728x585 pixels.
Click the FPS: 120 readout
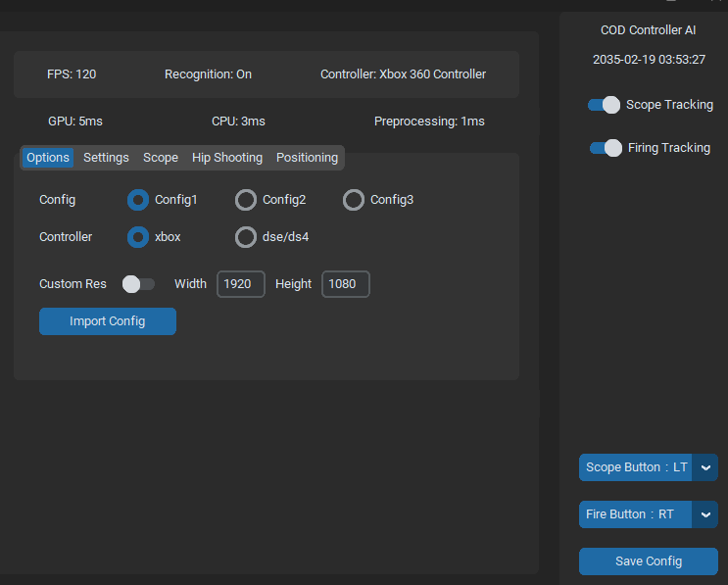click(x=72, y=74)
